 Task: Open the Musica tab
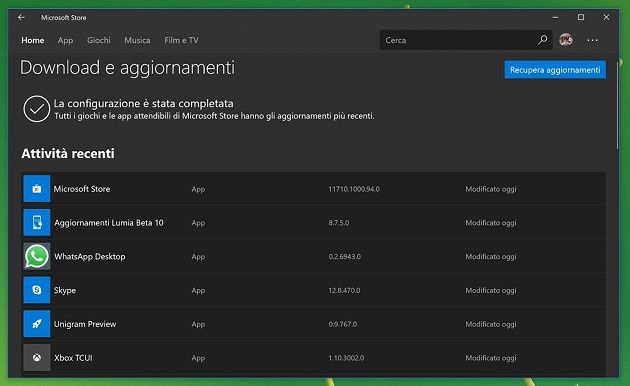pos(137,40)
